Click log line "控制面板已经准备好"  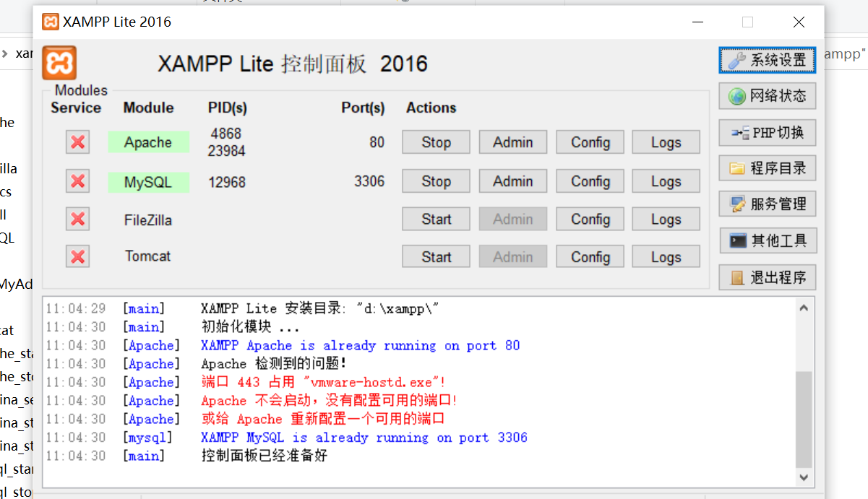pos(265,456)
